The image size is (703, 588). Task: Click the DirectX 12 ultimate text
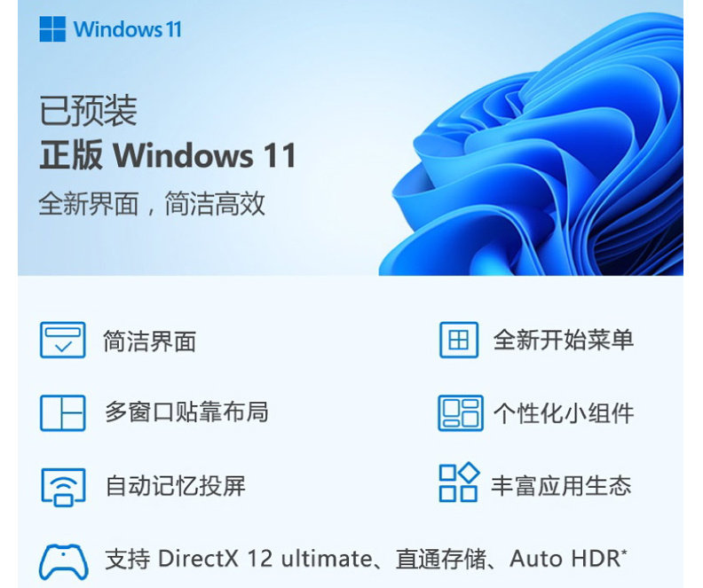pyautogui.click(x=265, y=559)
